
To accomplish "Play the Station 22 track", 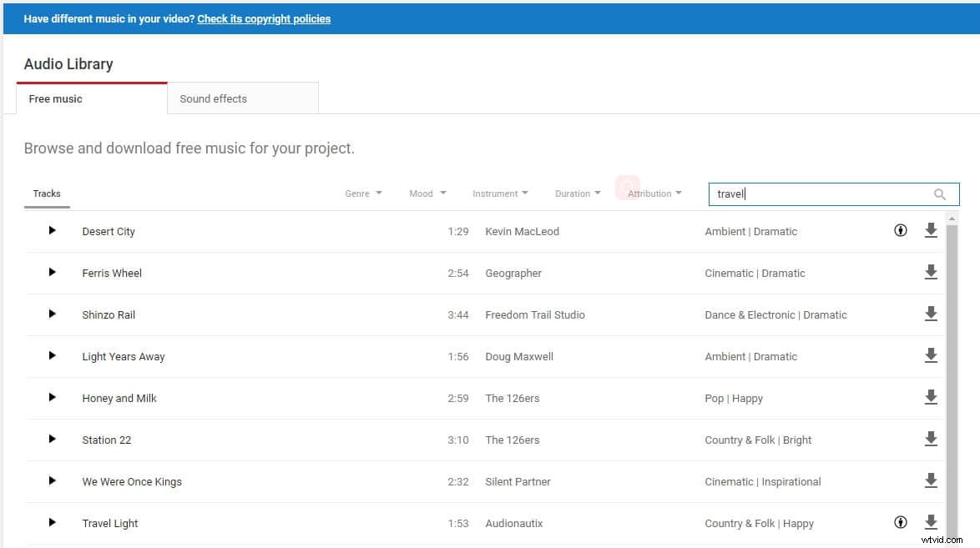I will click(52, 439).
